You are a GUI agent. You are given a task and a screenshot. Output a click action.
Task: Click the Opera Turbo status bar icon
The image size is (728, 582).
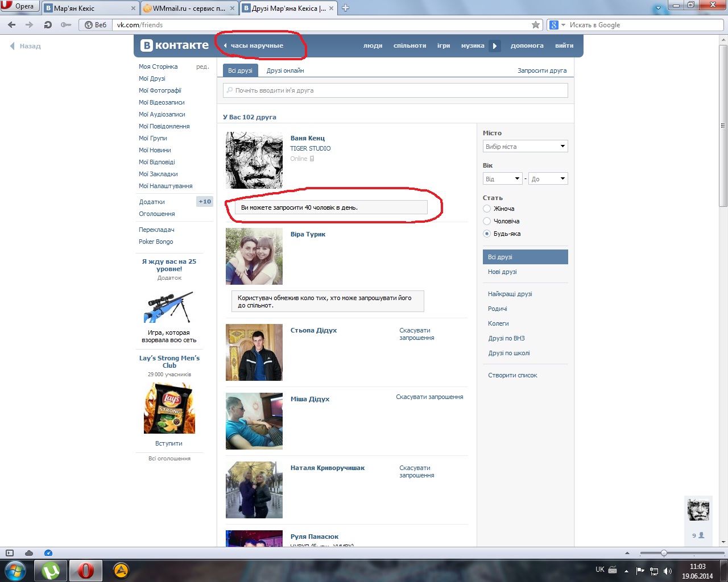coord(48,553)
